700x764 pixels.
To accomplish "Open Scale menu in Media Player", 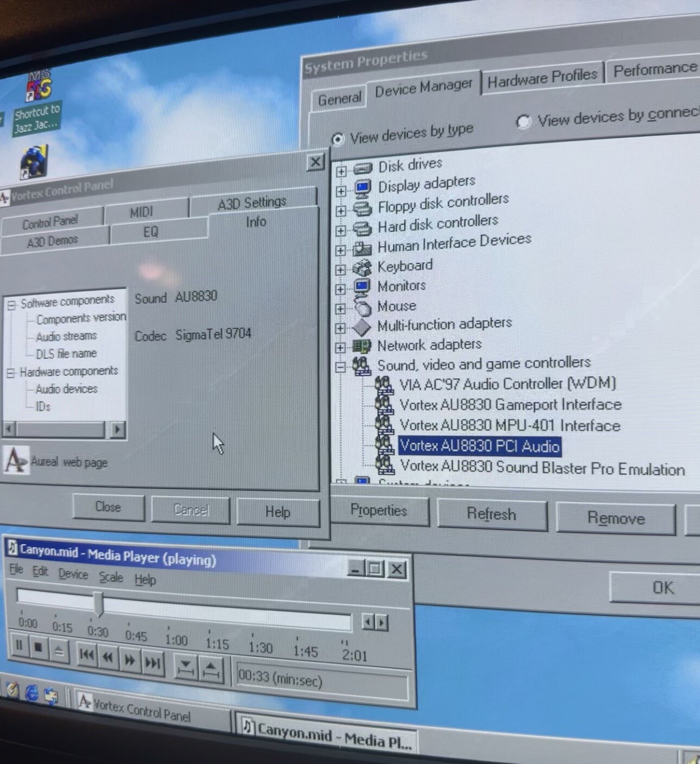I will (x=111, y=577).
